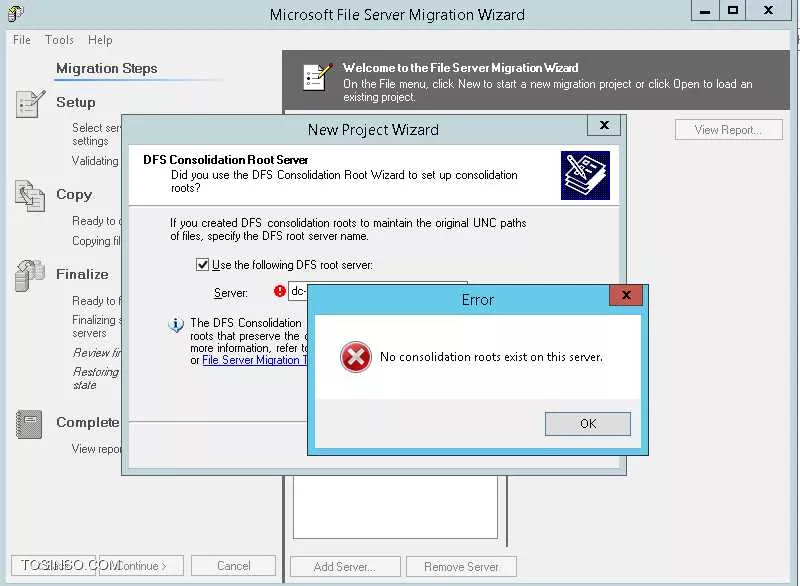
Task: Click the blue information icon in wizard
Action: click(x=176, y=324)
